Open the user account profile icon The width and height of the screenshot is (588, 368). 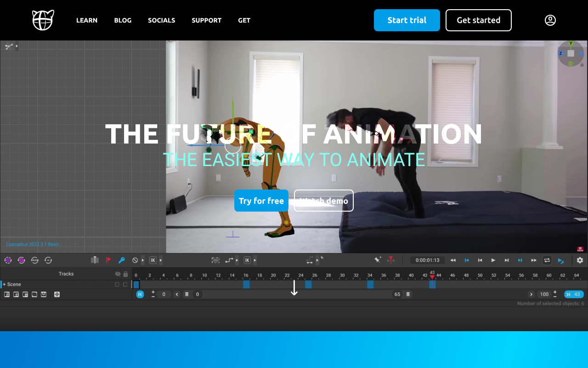coord(550,20)
